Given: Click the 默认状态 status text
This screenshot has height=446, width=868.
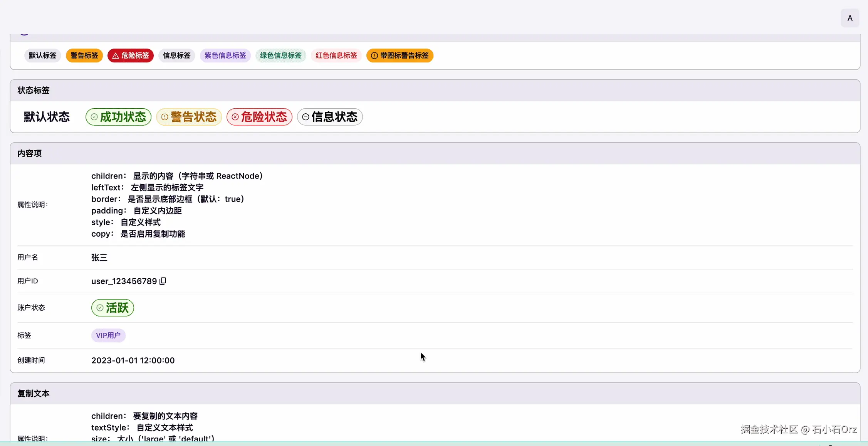Looking at the screenshot, I should click(x=47, y=117).
